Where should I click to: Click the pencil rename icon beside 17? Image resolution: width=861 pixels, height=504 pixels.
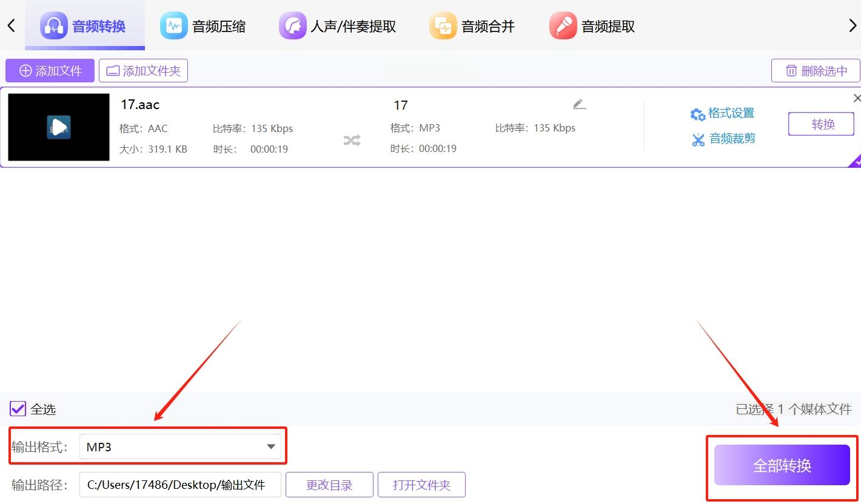click(x=579, y=104)
